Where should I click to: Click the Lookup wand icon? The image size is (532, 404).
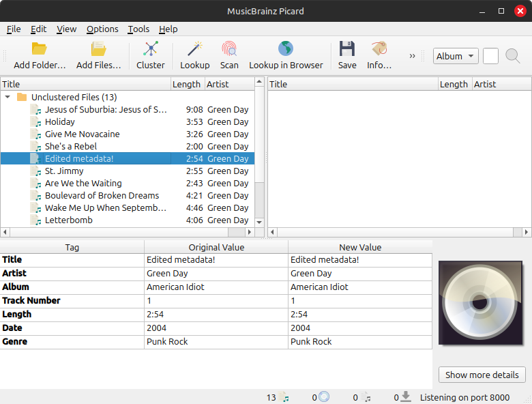195,49
